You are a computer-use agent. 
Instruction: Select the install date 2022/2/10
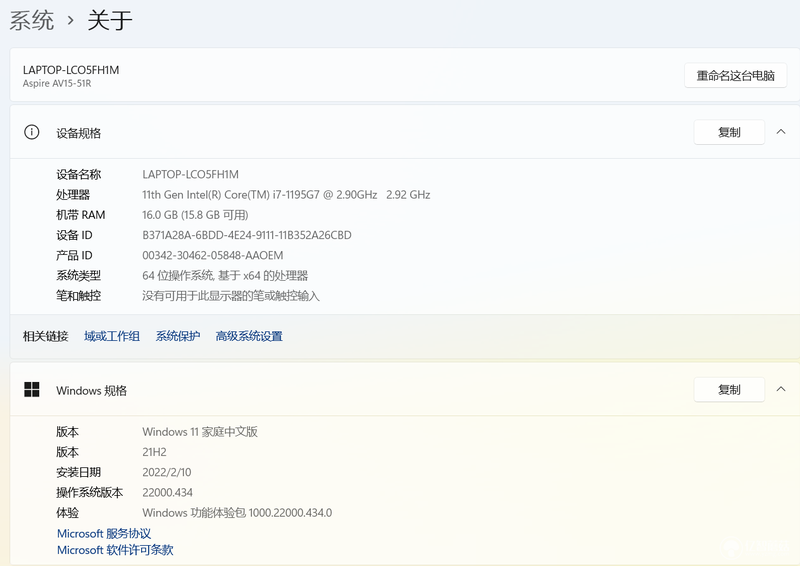[x=167, y=473]
